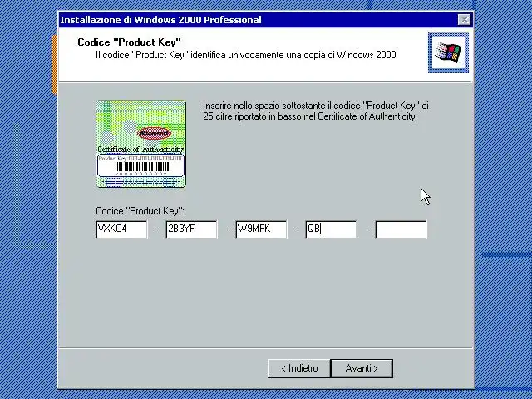This screenshot has width=532, height=399.
Task: Click the fourth key field containing QB
Action: [x=331, y=229]
